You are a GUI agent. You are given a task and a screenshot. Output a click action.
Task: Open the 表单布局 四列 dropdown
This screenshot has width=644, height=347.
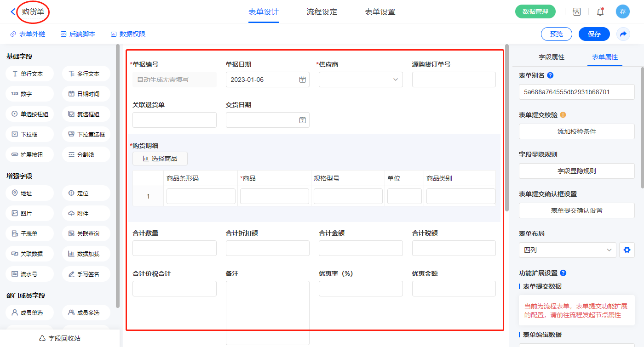pos(567,250)
